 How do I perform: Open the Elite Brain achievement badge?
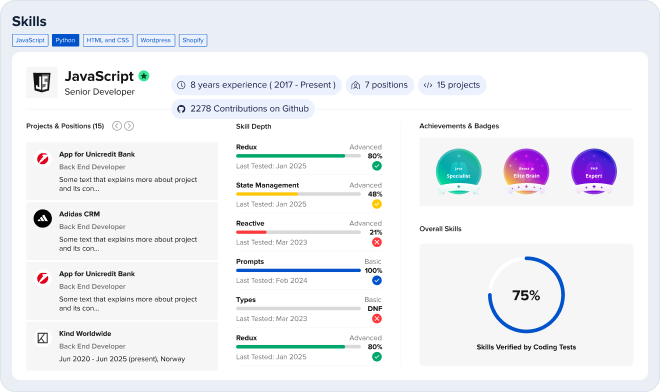(x=526, y=172)
